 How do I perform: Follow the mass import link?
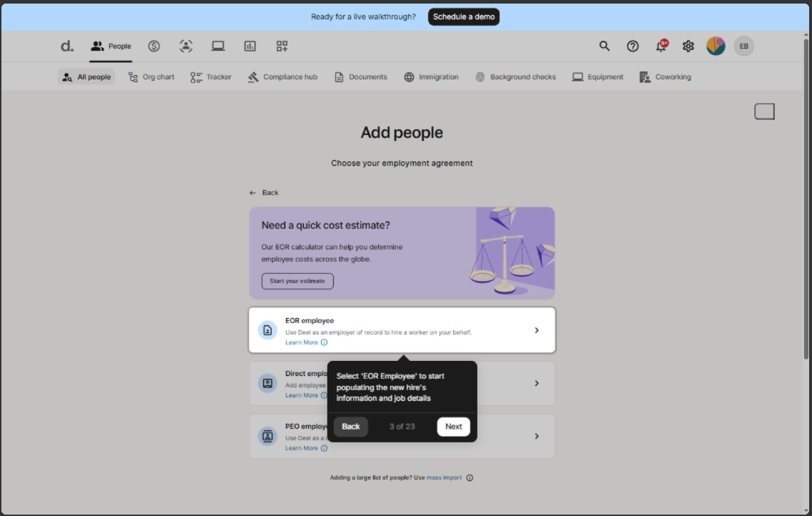click(444, 478)
